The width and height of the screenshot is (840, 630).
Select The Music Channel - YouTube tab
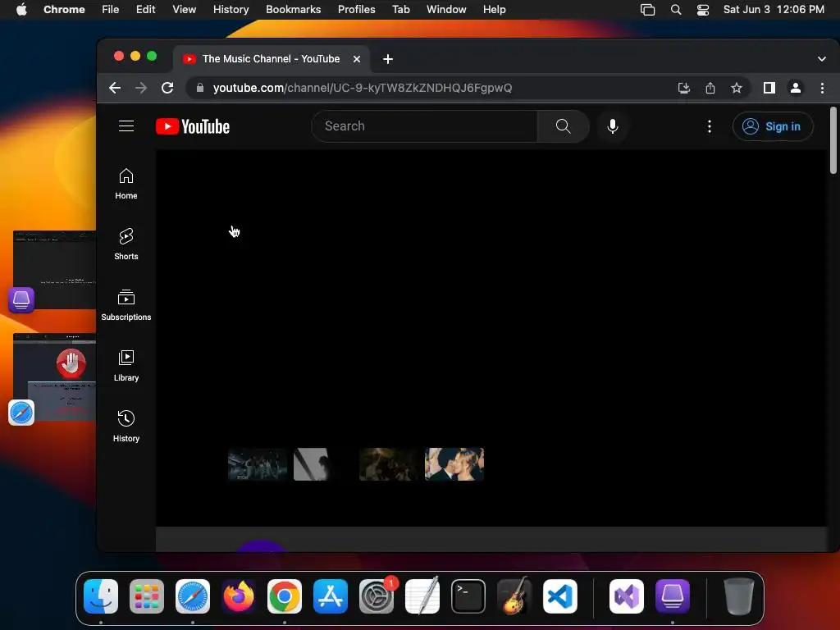point(271,59)
